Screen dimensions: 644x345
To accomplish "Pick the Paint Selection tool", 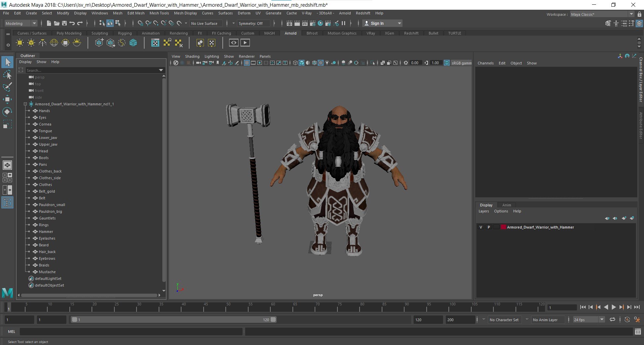I will [x=7, y=87].
